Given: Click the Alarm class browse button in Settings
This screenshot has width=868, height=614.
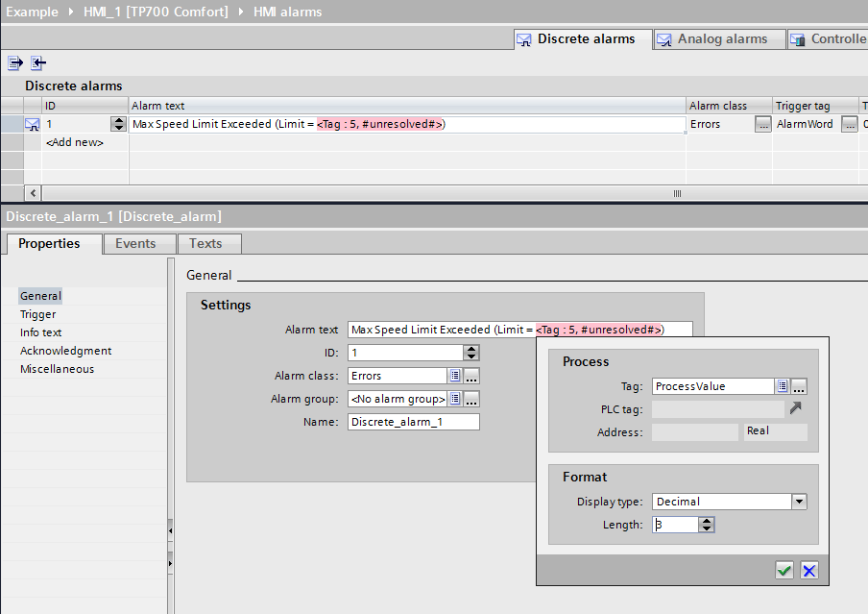Looking at the screenshot, I should click(x=471, y=376).
